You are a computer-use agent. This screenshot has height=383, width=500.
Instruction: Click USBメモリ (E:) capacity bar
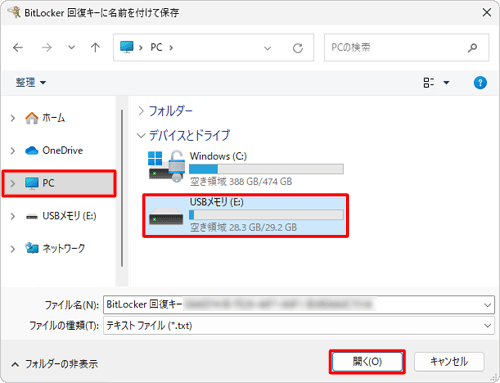pos(266,215)
